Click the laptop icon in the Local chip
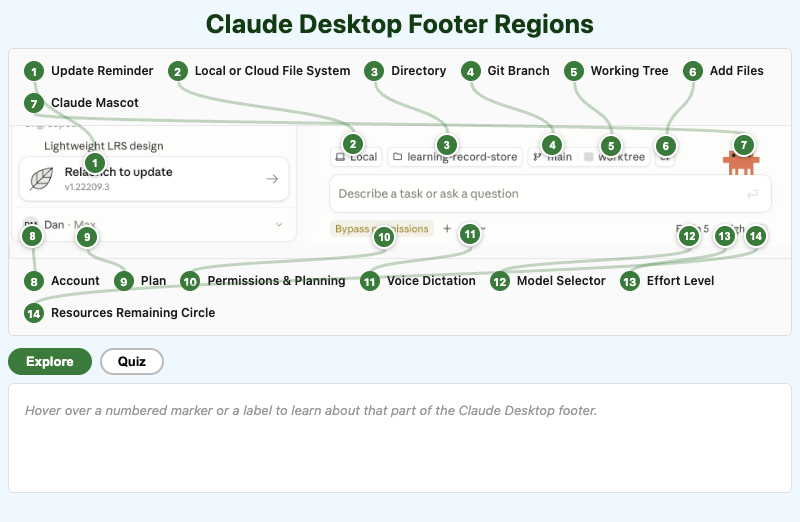 coord(340,157)
